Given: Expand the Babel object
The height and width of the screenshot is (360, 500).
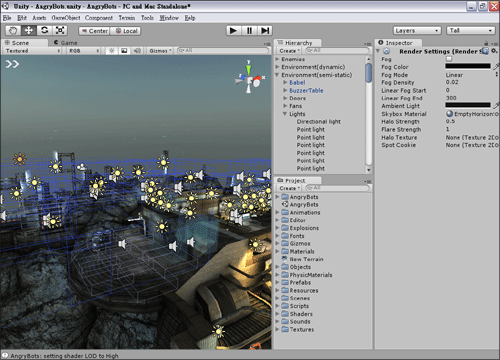Looking at the screenshot, I should point(285,82).
